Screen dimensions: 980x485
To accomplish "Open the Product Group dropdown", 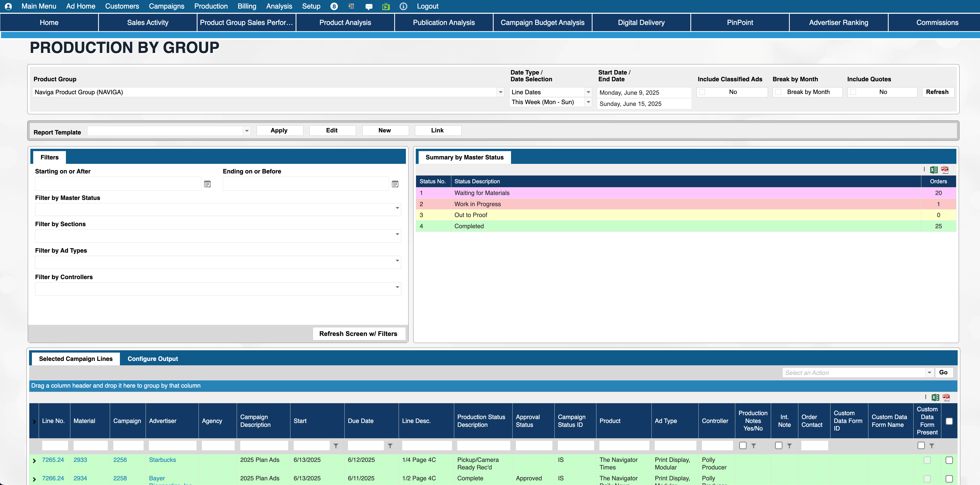I will point(501,92).
